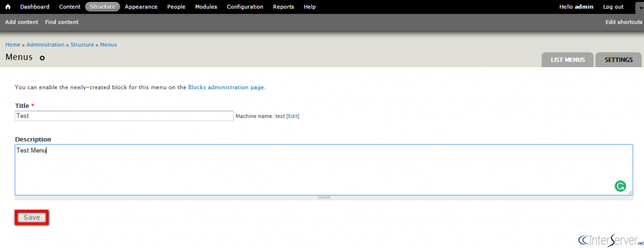
Task: Select the Structure menu item
Action: click(103, 7)
